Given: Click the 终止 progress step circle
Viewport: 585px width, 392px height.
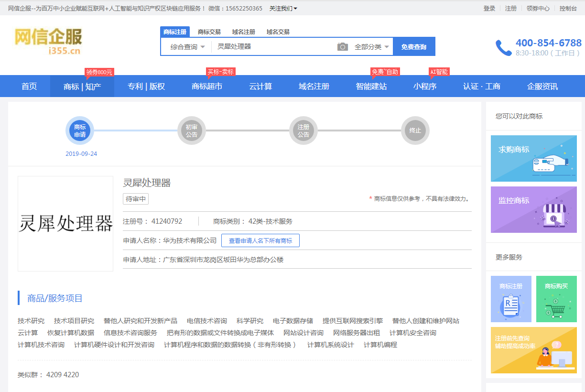Looking at the screenshot, I should pos(415,131).
